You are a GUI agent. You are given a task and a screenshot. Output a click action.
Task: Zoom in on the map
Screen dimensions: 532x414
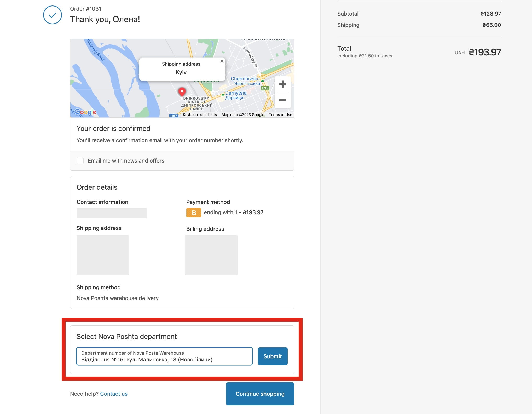(x=282, y=84)
